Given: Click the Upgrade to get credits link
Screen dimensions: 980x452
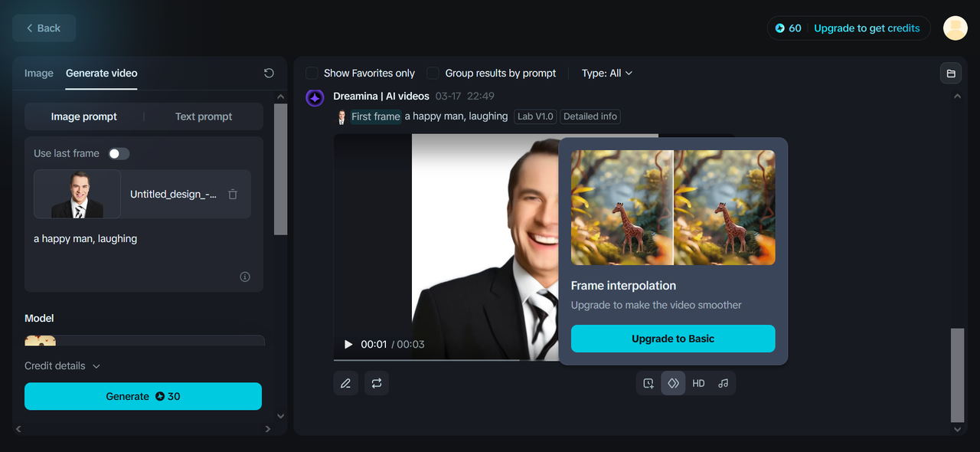Looking at the screenshot, I should click(x=867, y=28).
